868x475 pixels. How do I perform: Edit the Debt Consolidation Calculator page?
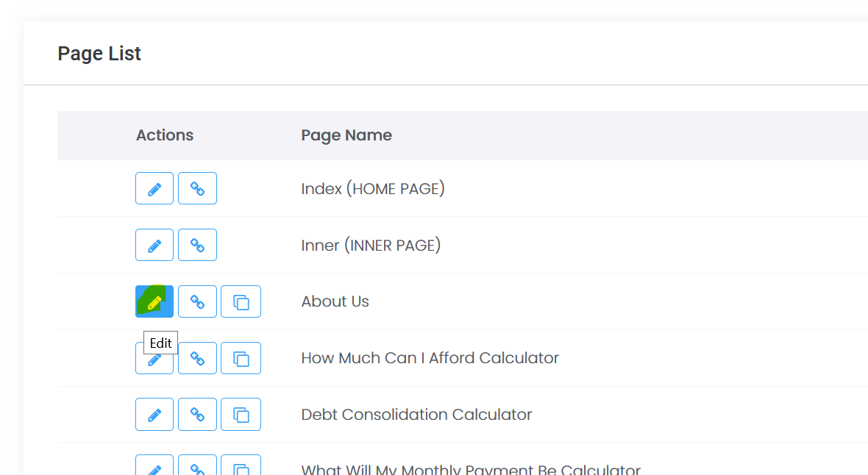tap(154, 415)
